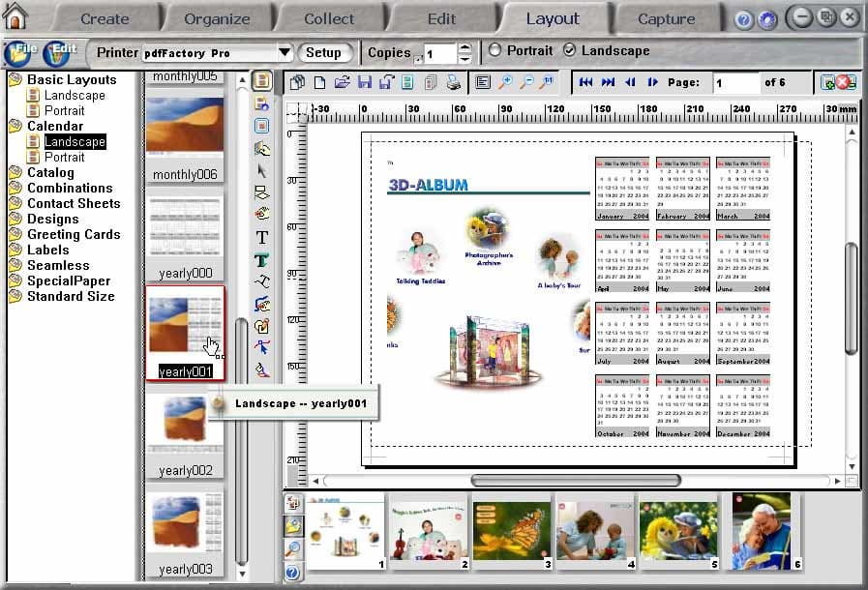868x590 pixels.
Task: Expand the Greeting Cards folder
Action: coord(65,235)
